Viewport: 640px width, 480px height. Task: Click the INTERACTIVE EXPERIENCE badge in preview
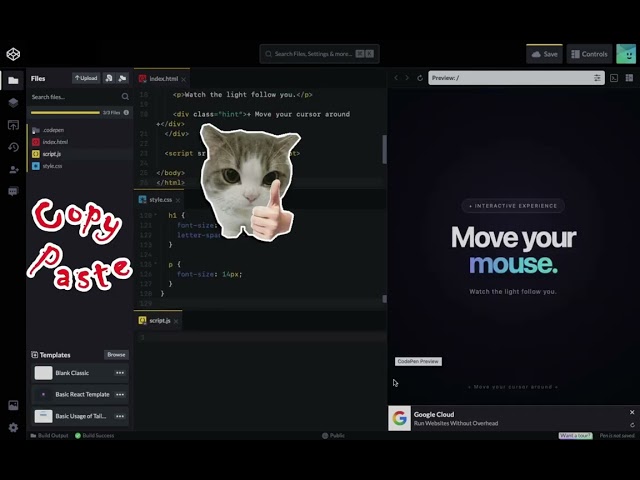(513, 206)
